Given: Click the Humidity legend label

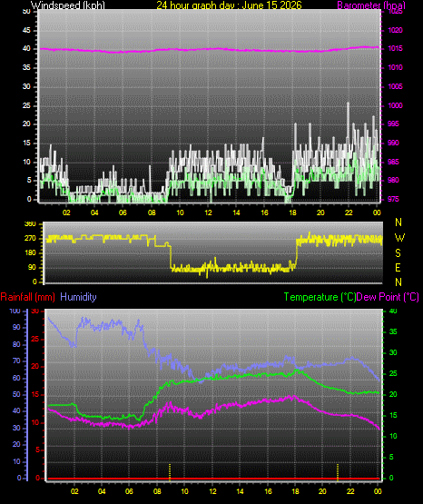Looking at the screenshot, I should click(x=78, y=297).
